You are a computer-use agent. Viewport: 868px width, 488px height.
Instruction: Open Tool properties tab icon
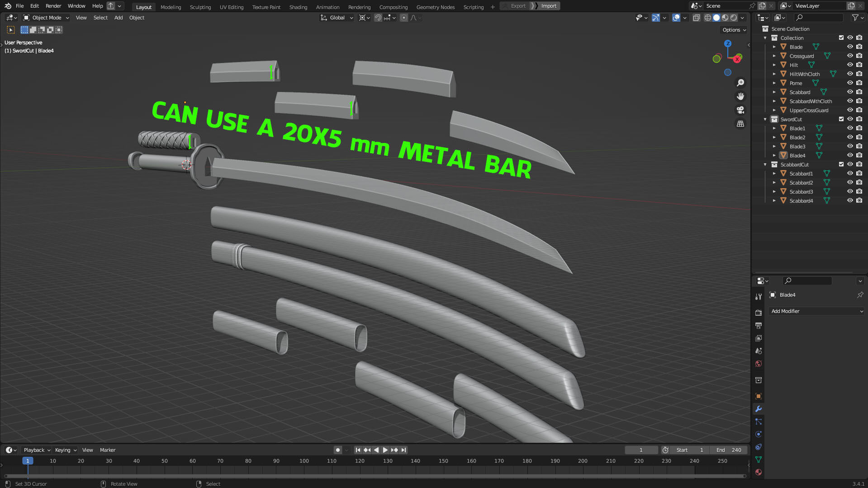coord(759,297)
